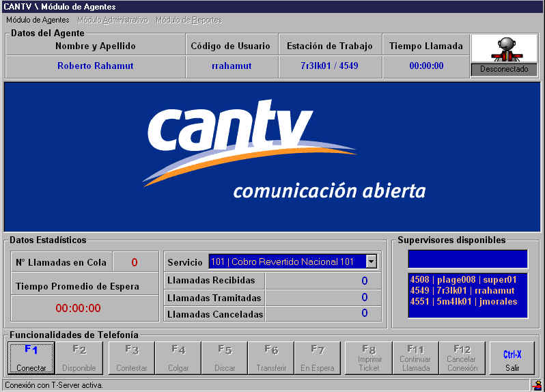Open the Módulo de Reportes menu
The height and width of the screenshot is (392, 545).
[x=188, y=20]
